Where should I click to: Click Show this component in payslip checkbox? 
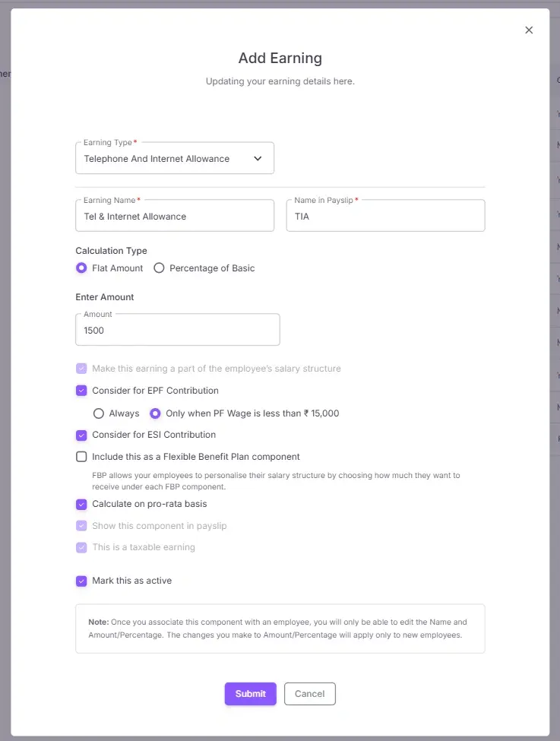[81, 525]
